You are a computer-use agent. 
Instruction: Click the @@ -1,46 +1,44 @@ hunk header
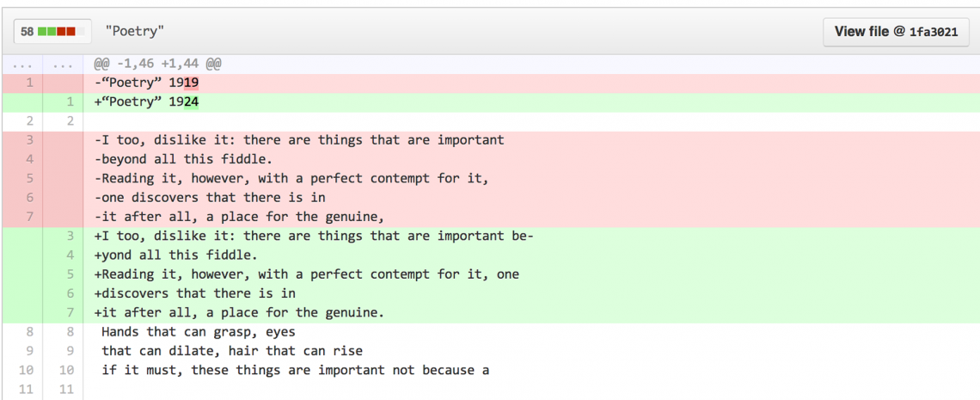pyautogui.click(x=159, y=65)
